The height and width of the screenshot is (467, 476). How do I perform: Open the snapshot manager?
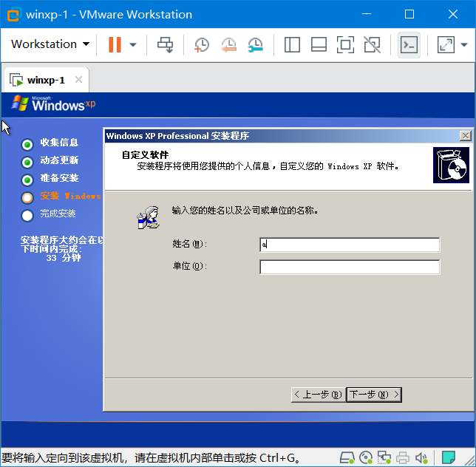point(255,45)
